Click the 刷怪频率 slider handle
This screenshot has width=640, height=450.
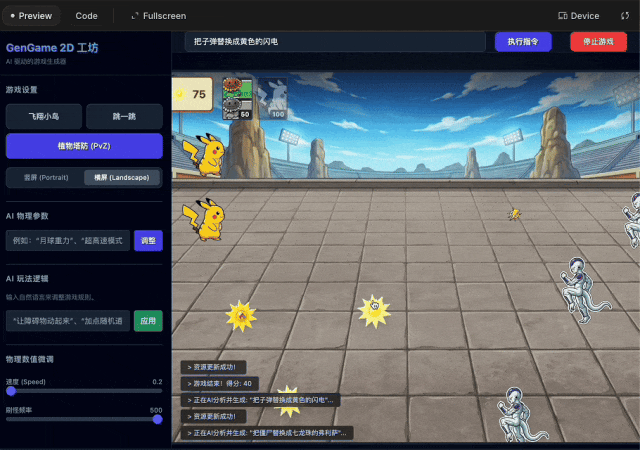tap(158, 419)
